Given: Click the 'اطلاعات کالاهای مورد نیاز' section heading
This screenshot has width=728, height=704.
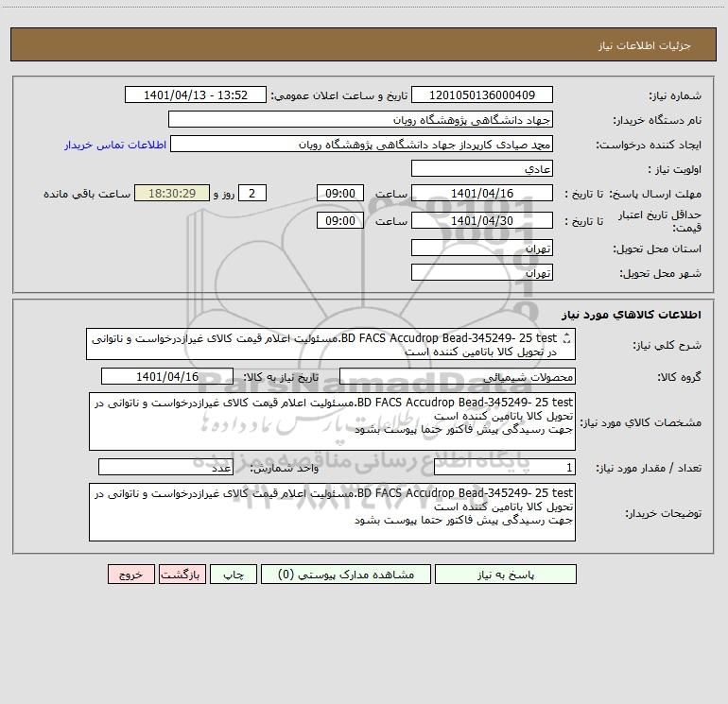Looking at the screenshot, I should [x=631, y=315].
